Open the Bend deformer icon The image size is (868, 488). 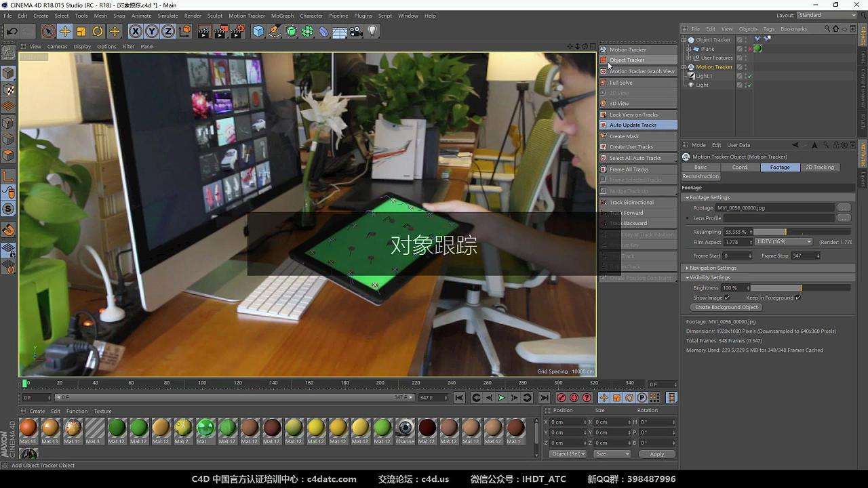(x=323, y=31)
